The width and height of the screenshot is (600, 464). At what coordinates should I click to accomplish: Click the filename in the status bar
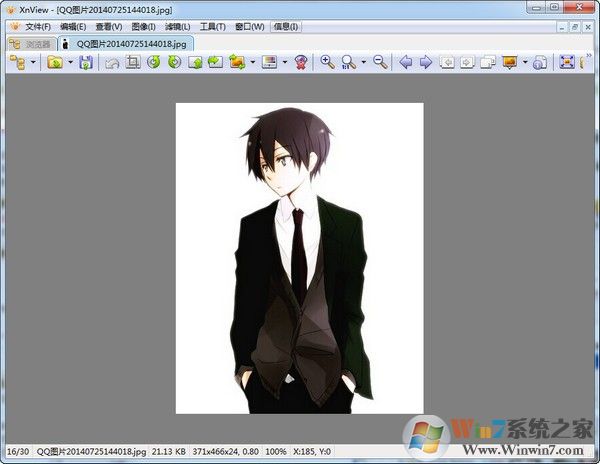[91, 452]
